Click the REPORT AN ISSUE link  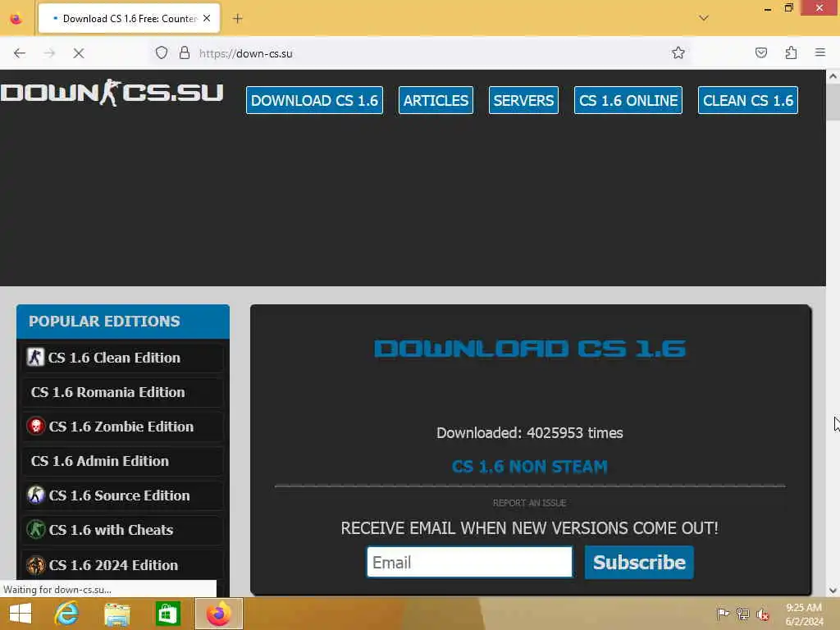529,503
